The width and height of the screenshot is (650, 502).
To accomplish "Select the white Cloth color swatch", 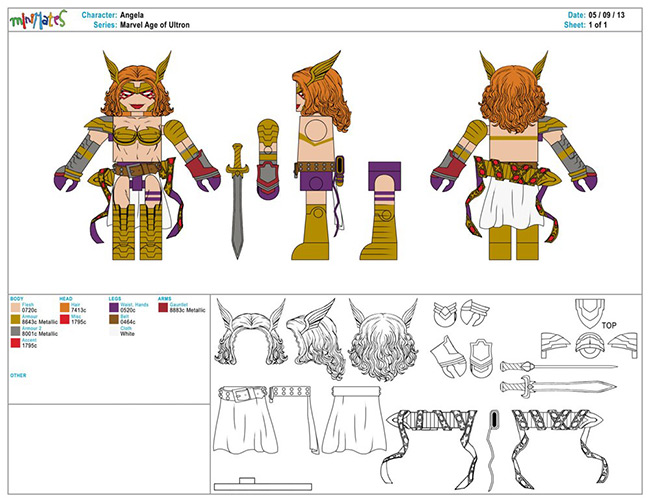I will (114, 331).
